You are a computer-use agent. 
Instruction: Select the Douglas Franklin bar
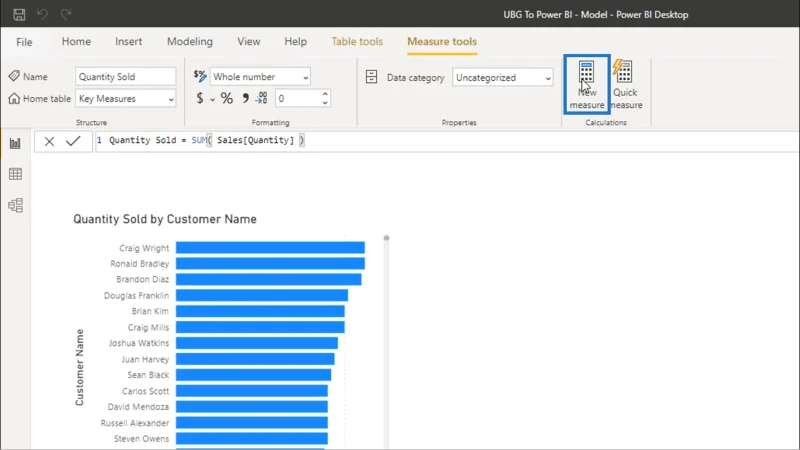[262, 295]
